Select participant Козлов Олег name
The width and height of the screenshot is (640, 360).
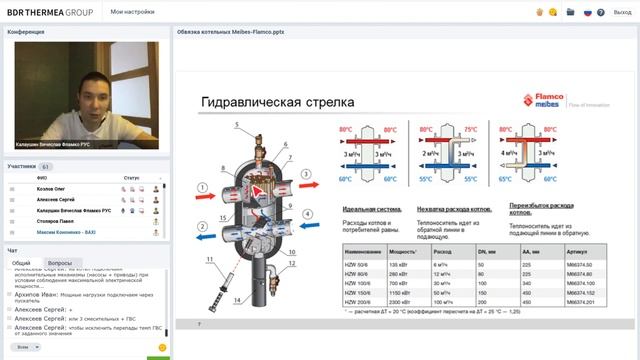point(51,189)
